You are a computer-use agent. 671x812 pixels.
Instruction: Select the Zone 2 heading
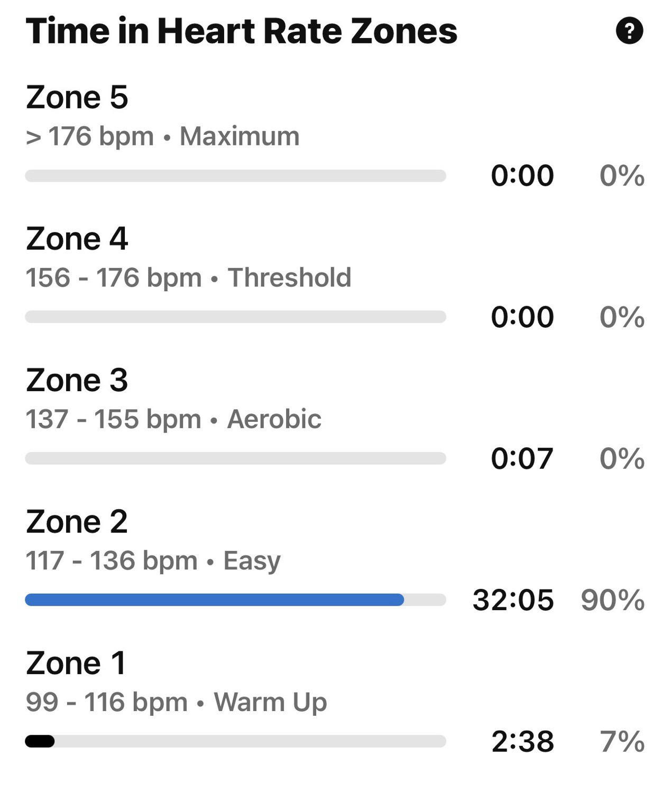click(77, 522)
